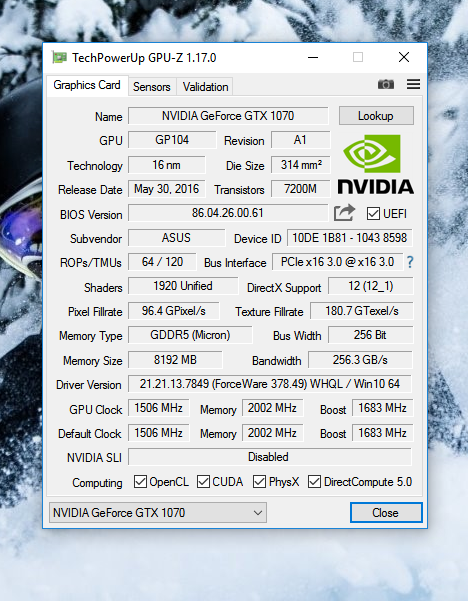Click the ROPs/TMUs field 64 / 120
Screen dimensions: 468x601
[162, 262]
